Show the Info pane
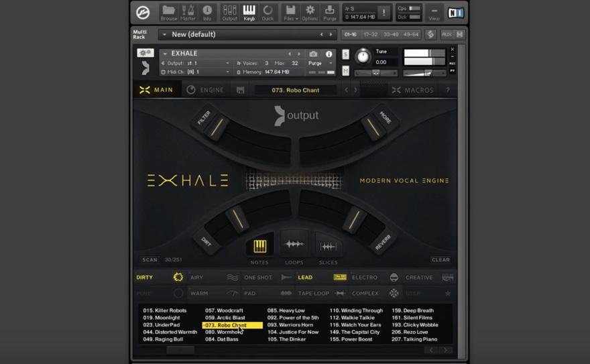 [x=207, y=13]
